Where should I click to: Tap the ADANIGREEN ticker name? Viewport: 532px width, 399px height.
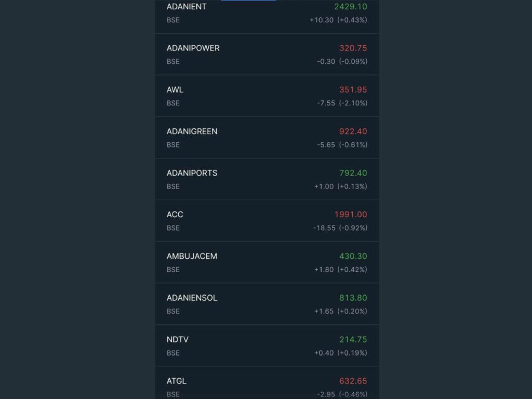tap(192, 131)
